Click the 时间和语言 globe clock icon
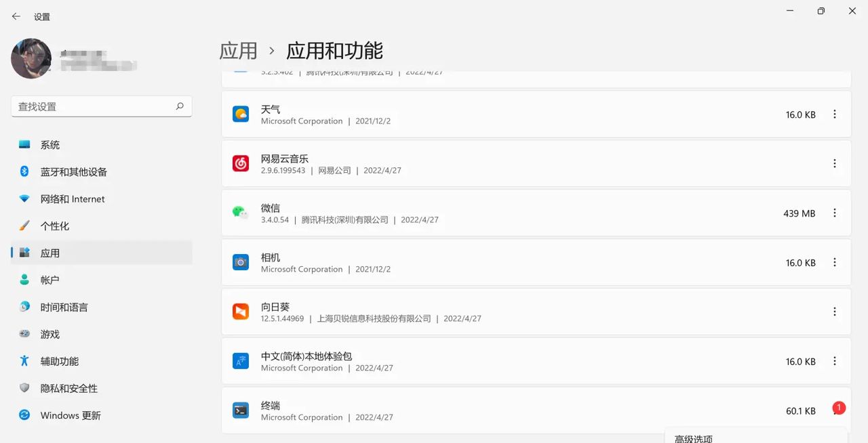Screen dimensions: 868x443 [x=24, y=307]
